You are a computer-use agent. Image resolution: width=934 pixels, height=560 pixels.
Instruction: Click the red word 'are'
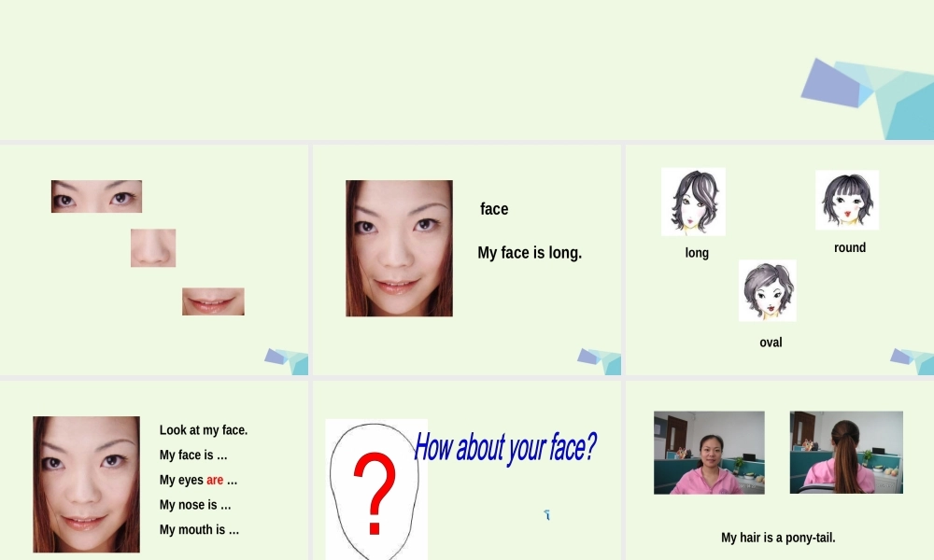click(215, 481)
